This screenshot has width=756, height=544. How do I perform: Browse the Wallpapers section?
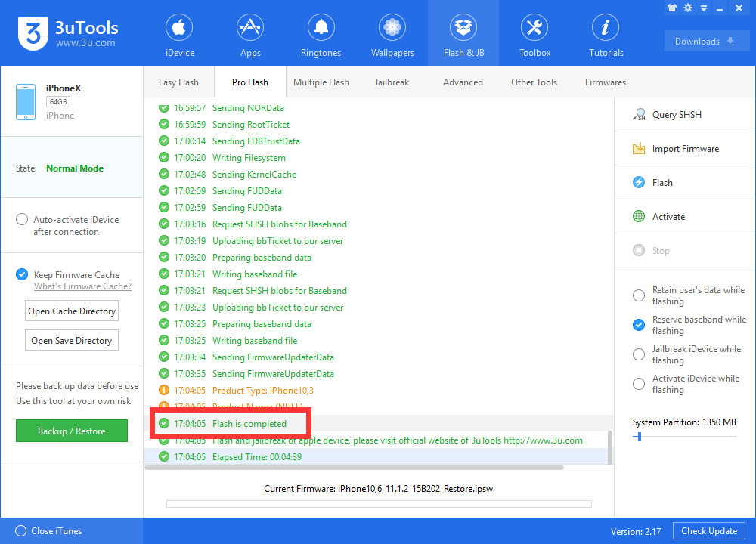tap(392, 36)
